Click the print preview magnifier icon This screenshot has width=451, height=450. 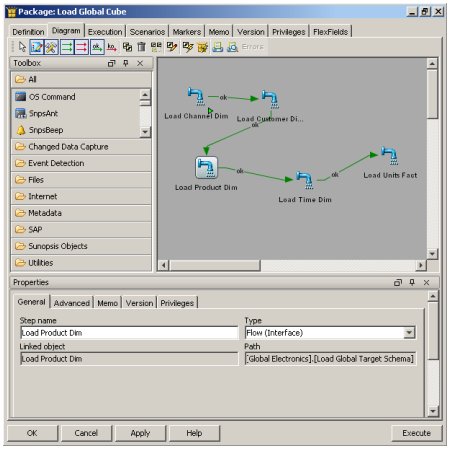click(232, 47)
